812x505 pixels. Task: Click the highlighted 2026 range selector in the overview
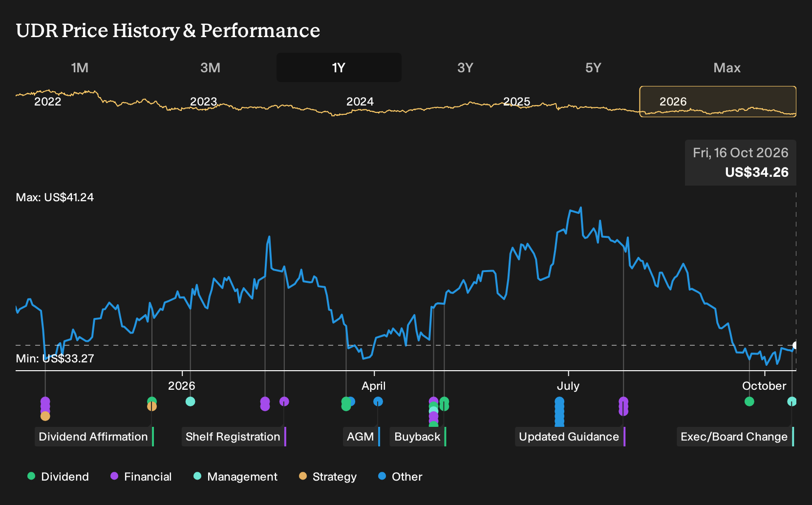pyautogui.click(x=718, y=102)
